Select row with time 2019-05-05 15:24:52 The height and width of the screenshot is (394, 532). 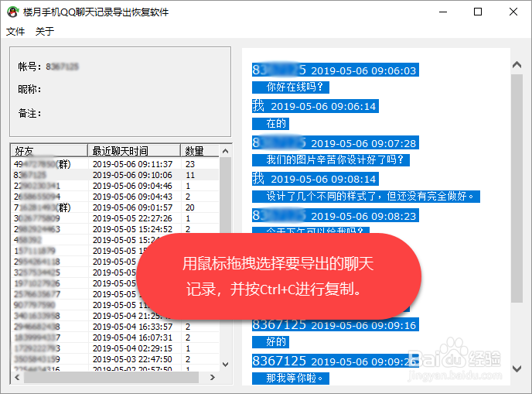(x=115, y=229)
